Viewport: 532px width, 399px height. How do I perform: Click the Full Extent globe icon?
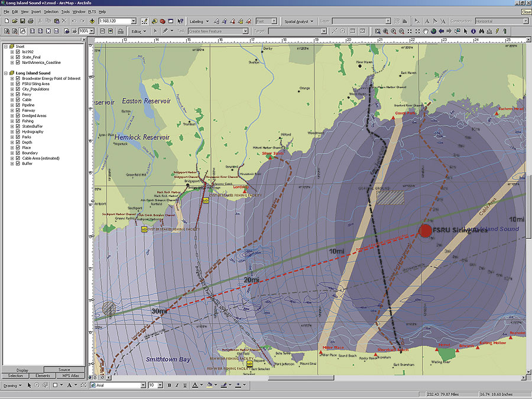[433, 31]
